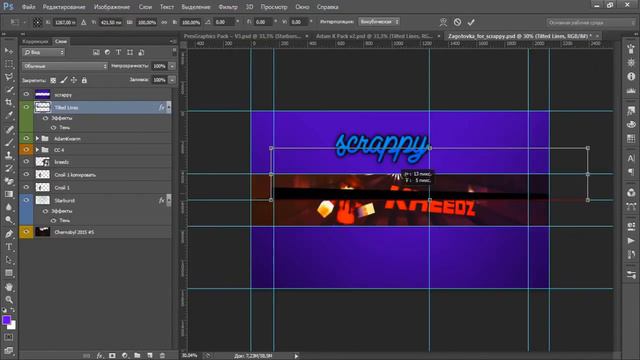Image resolution: width=640 pixels, height=360 pixels.
Task: Select the Lasso tool
Action: coord(9,77)
